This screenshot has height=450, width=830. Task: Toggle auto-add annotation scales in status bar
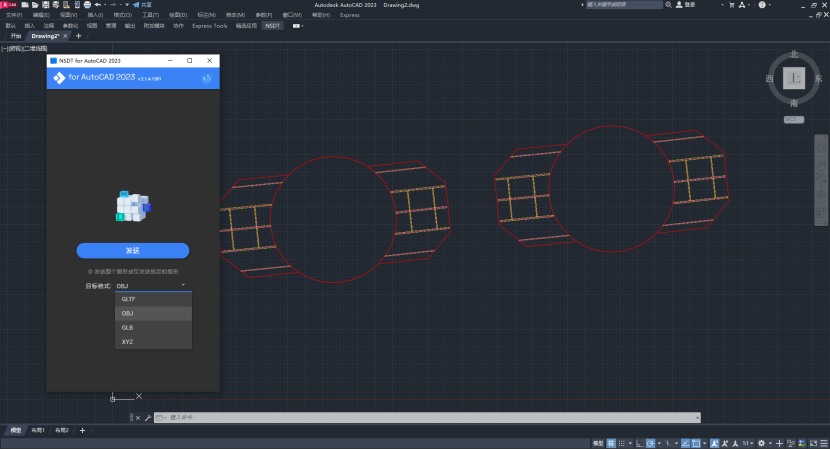[x=725, y=444]
